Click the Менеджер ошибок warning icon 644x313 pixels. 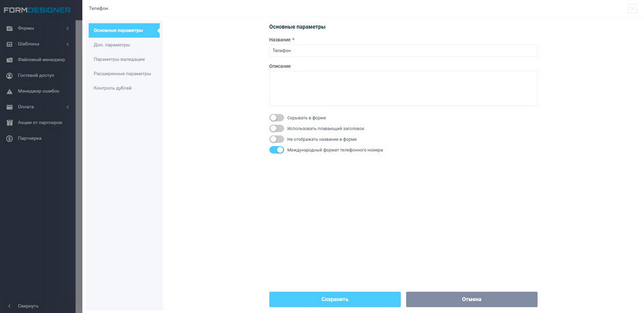click(x=9, y=91)
